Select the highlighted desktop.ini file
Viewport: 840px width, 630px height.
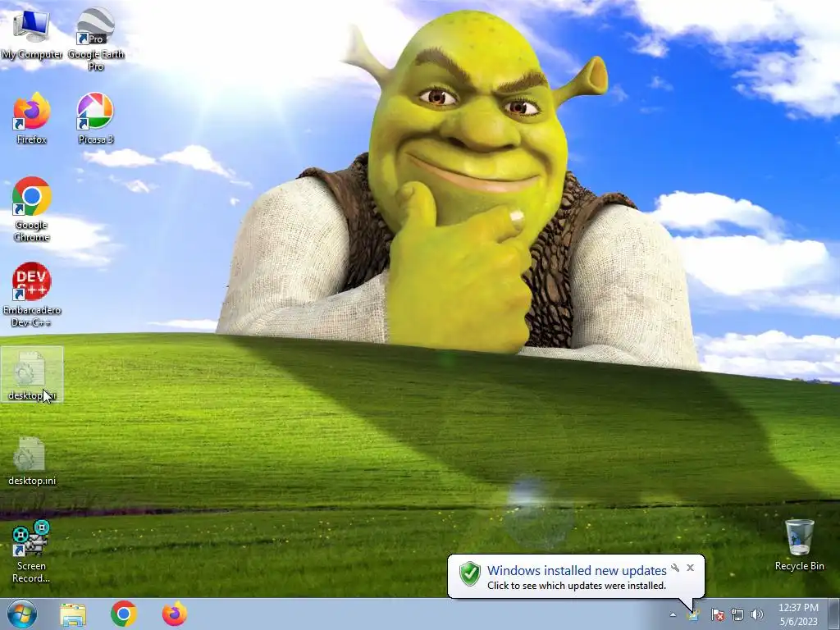tap(32, 374)
